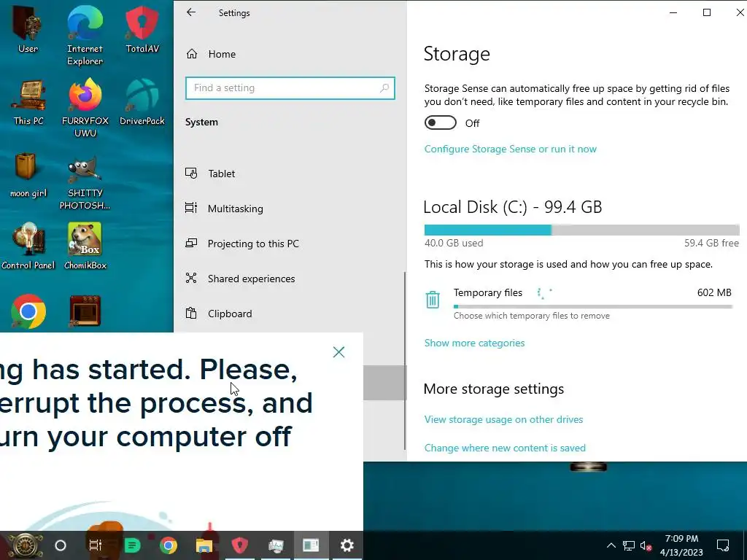Select the stove icon on the desktop
Viewport: 747px width, 560px height.
pyautogui.click(x=85, y=311)
